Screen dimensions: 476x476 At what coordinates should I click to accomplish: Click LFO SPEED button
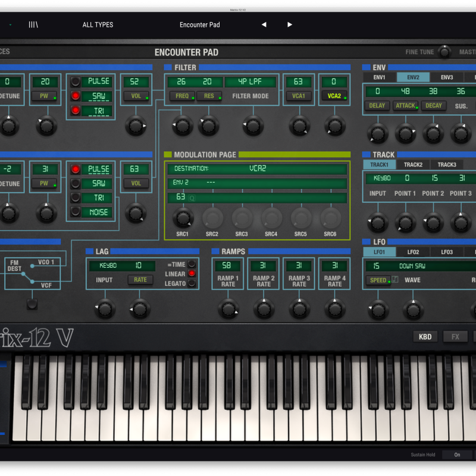tap(378, 280)
